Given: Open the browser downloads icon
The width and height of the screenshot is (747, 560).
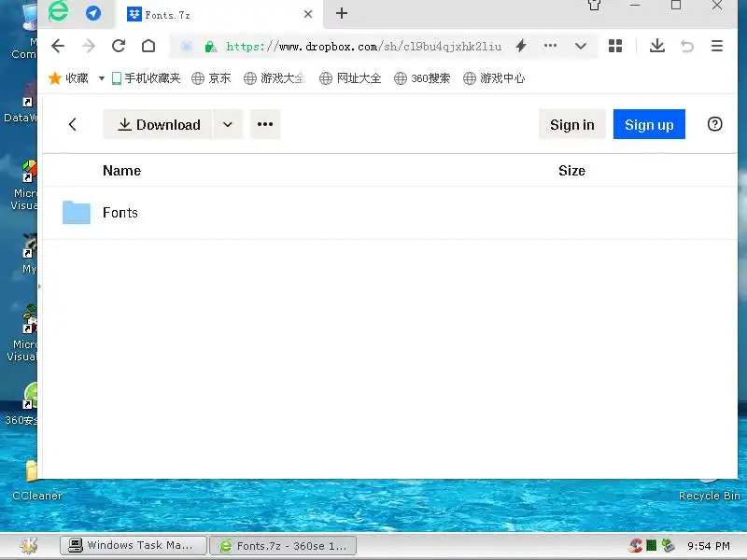Looking at the screenshot, I should [657, 46].
